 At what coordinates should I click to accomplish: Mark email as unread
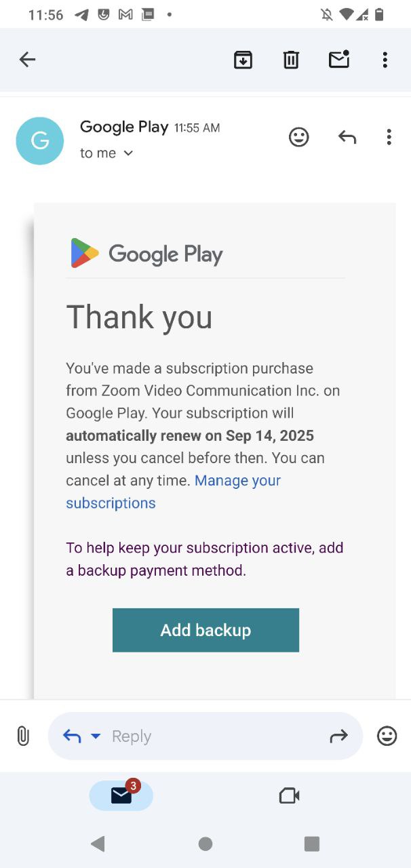(338, 60)
